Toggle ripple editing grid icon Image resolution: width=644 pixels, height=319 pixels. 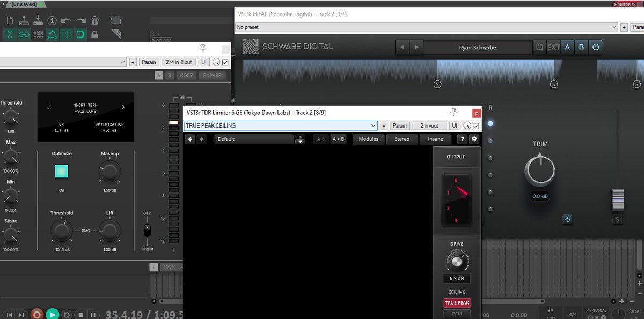tap(38, 35)
